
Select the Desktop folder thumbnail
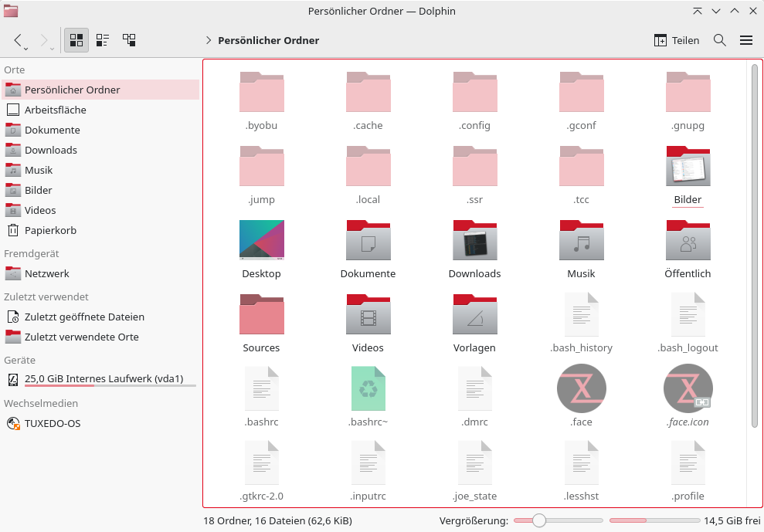click(x=262, y=240)
